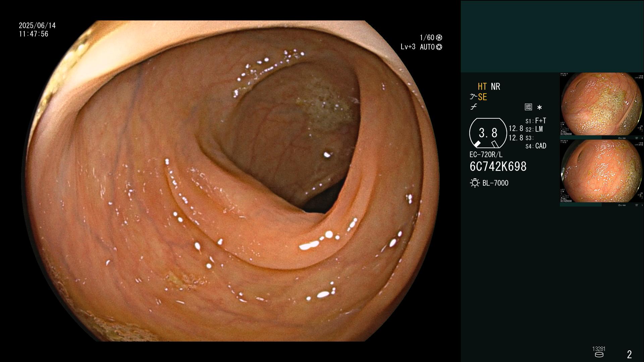Screen dimensions: 644x362
Task: Click the serial number 6C742K698
Action: (x=498, y=167)
